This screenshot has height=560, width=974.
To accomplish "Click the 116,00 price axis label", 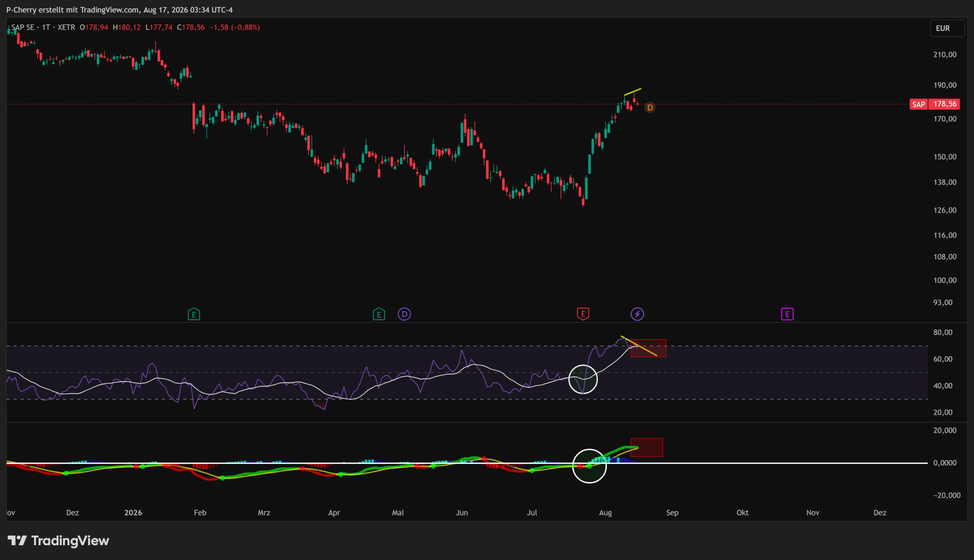I will click(945, 235).
